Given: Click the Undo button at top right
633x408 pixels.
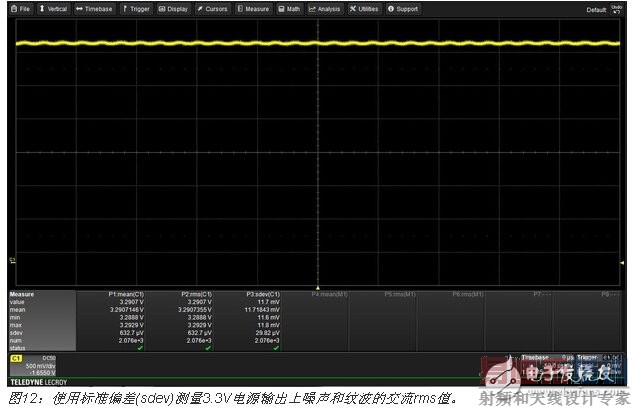Looking at the screenshot, I should pyautogui.click(x=616, y=9).
